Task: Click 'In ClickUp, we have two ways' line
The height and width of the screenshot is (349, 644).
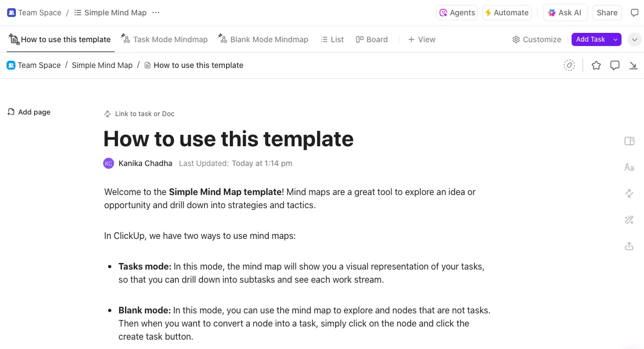Action: (200, 236)
